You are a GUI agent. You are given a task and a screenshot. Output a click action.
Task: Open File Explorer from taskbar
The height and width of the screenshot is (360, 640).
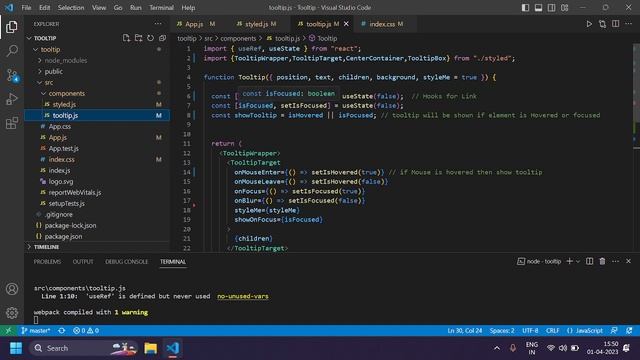151,348
